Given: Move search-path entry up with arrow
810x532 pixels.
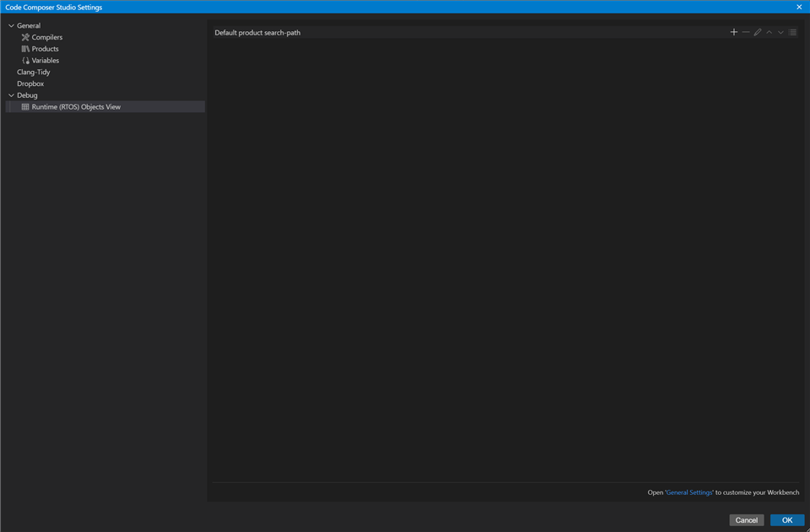Looking at the screenshot, I should click(769, 32).
